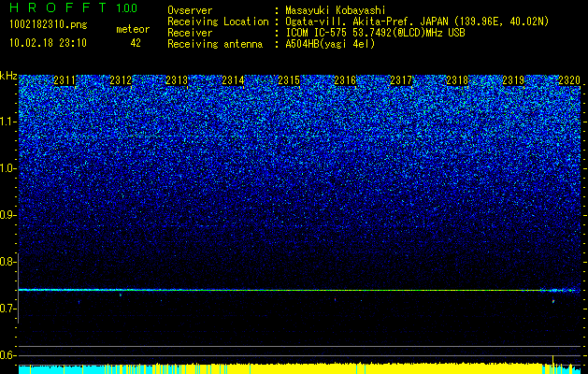Image resolution: width=588 pixels, height=374 pixels.
Task: Click the kHz axis unit label
Action: point(8,76)
